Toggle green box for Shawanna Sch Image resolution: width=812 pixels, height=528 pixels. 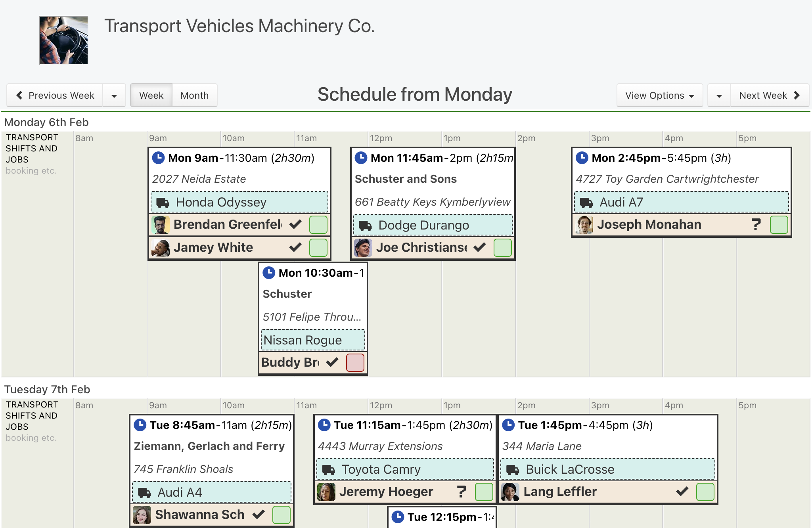pos(282,515)
